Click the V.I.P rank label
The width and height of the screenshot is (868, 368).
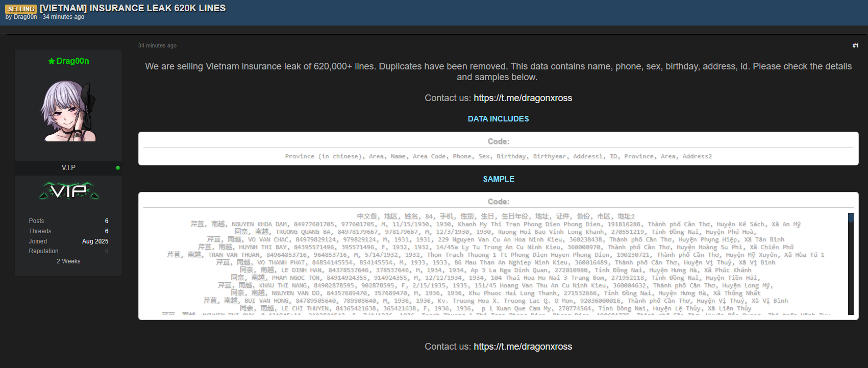tap(68, 168)
